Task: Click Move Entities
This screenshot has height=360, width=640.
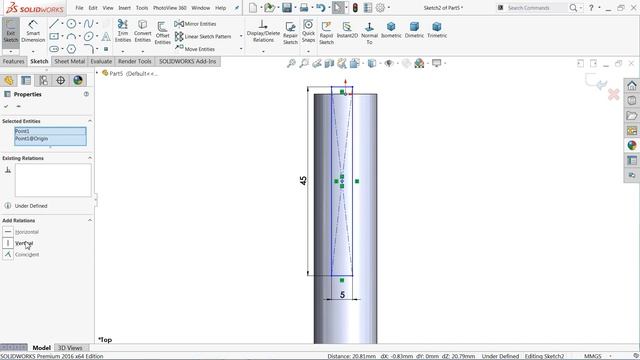Action: (195, 49)
